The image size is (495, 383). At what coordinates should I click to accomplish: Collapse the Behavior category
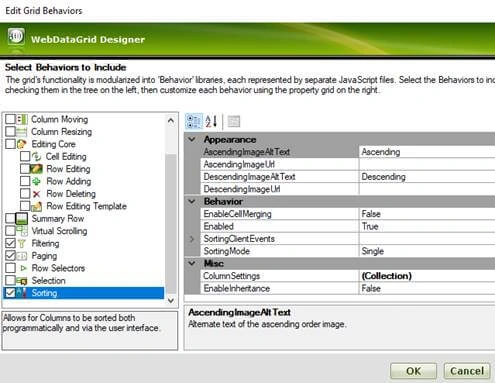click(192, 201)
